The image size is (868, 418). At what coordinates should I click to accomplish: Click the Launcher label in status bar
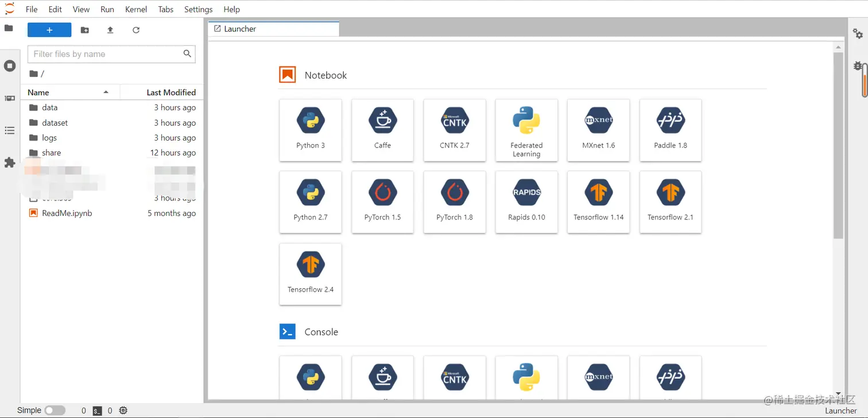[841, 411]
